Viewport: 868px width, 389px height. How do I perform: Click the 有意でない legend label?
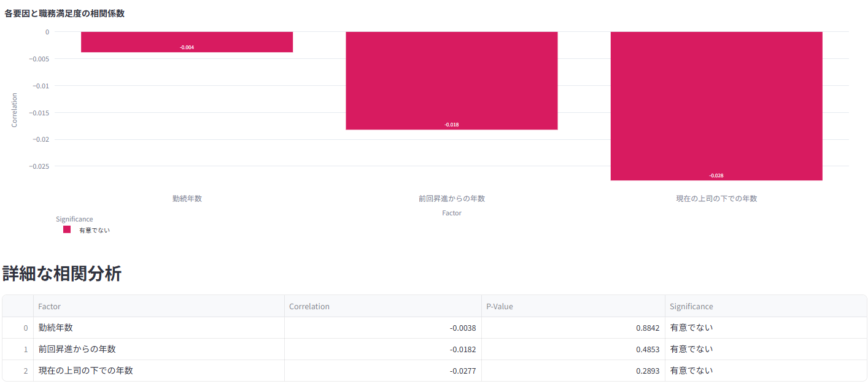pyautogui.click(x=95, y=230)
